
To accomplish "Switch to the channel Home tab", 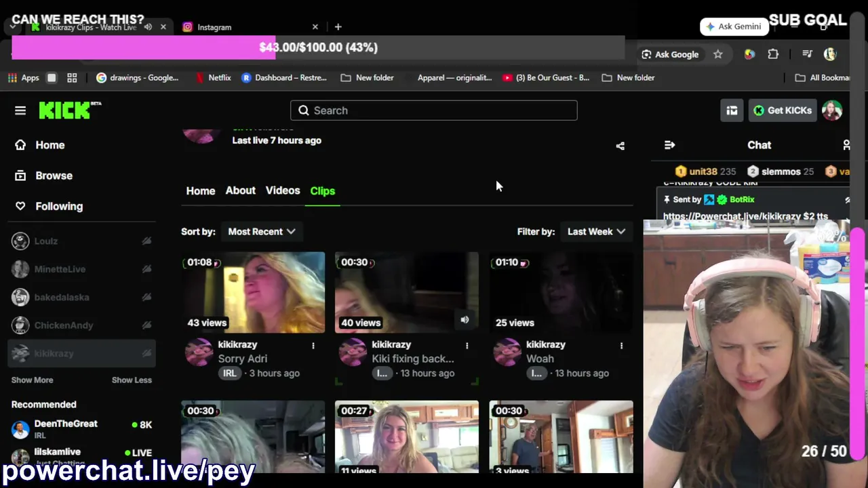I will [201, 191].
